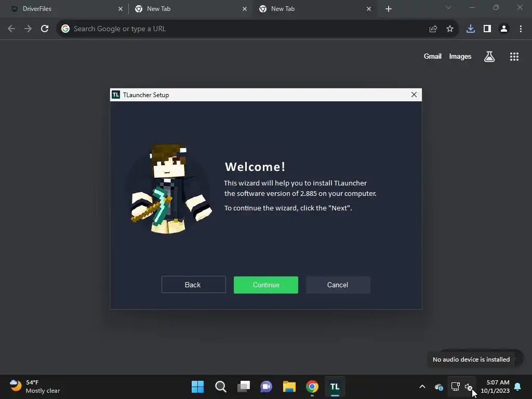The width and height of the screenshot is (532, 399).
Task: Open Chrome downloads
Action: pyautogui.click(x=470, y=29)
